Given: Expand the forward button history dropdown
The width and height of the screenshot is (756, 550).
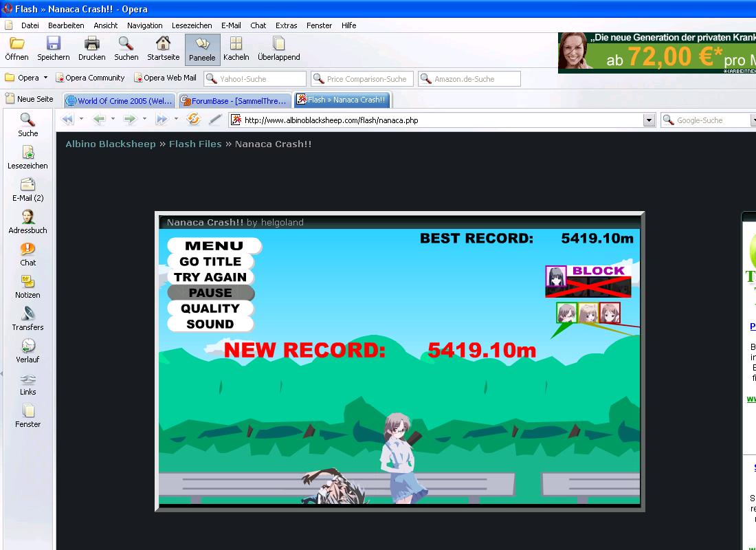Looking at the screenshot, I should click(x=144, y=119).
